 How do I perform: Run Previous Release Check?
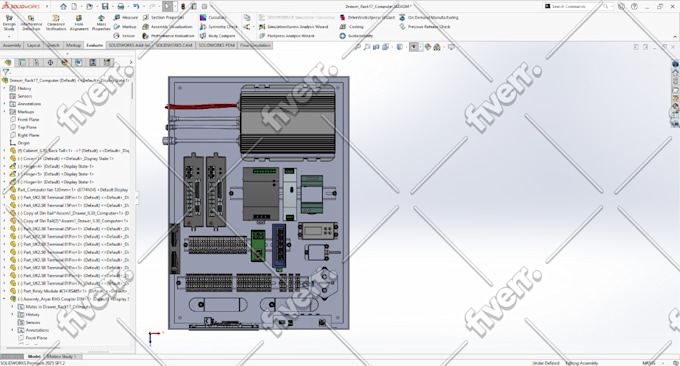point(425,26)
